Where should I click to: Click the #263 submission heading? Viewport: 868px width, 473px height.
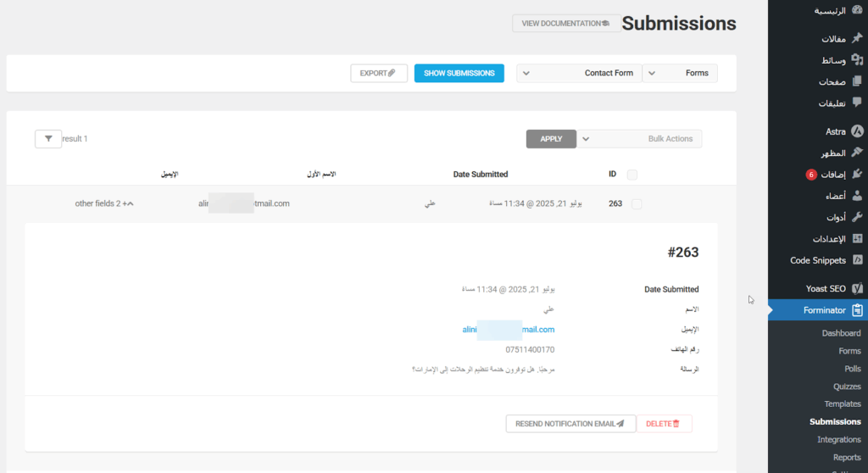pos(682,253)
